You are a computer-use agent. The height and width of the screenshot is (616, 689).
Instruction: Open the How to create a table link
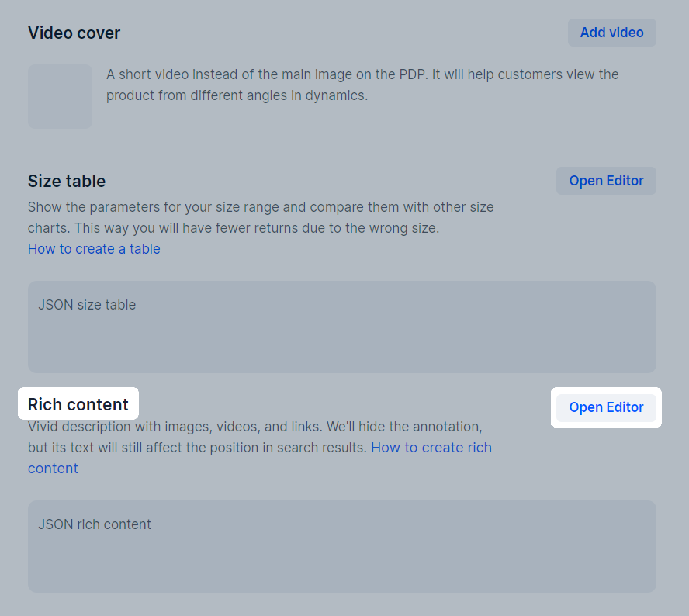[x=94, y=249]
